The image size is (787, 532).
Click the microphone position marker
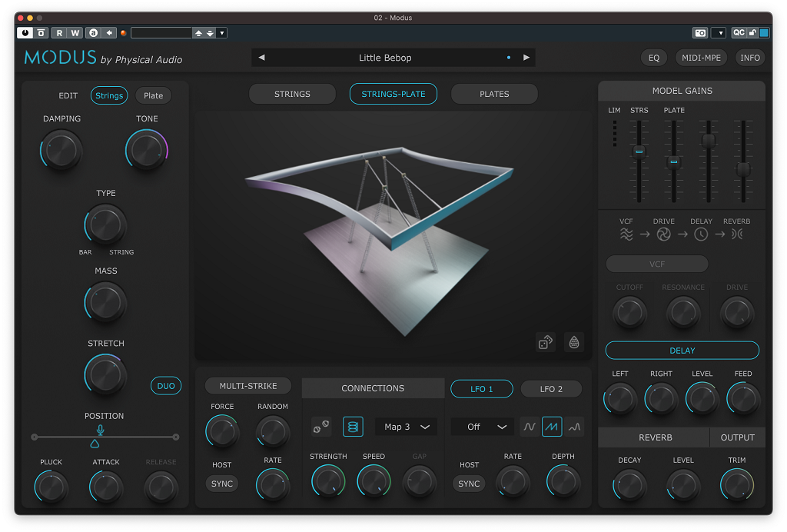[x=101, y=430]
